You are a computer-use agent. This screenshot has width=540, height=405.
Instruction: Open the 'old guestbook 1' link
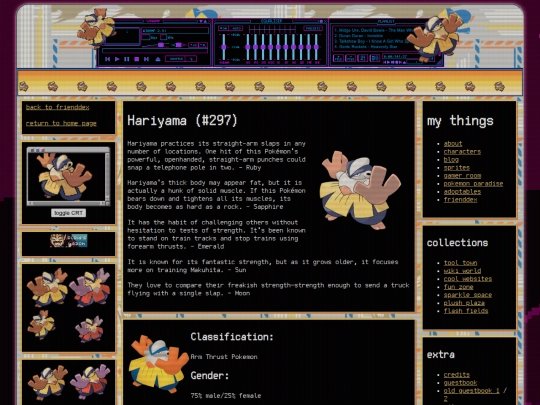[x=471, y=391]
